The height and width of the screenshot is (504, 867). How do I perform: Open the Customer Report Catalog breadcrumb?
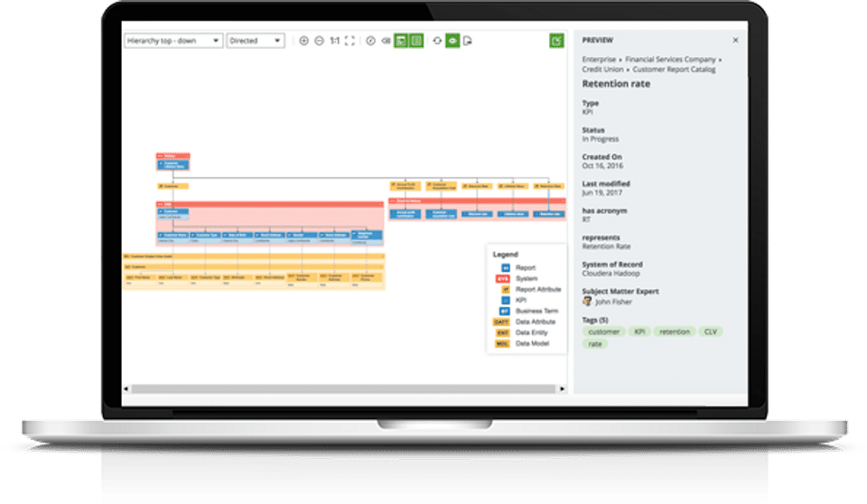pos(674,70)
